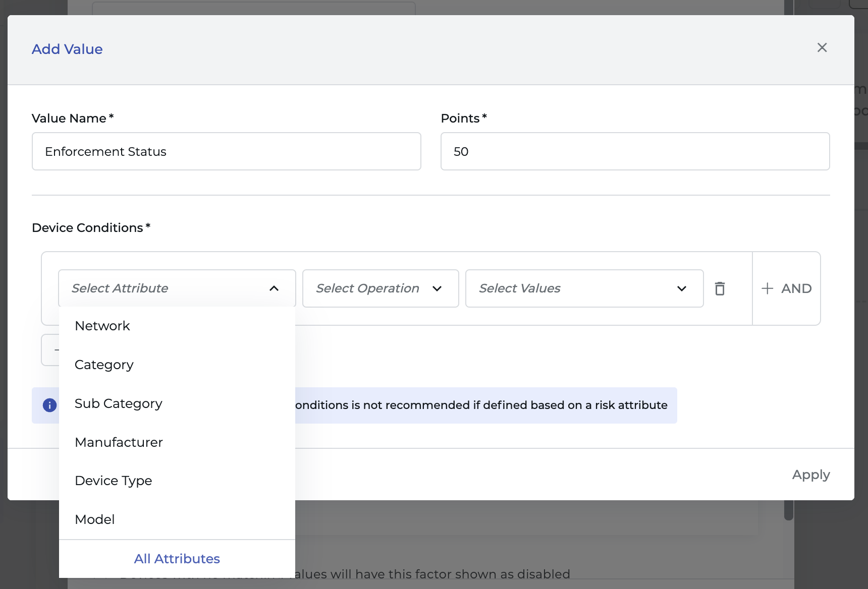
Task: Select Manufacturer as the attribute
Action: pyautogui.click(x=119, y=442)
